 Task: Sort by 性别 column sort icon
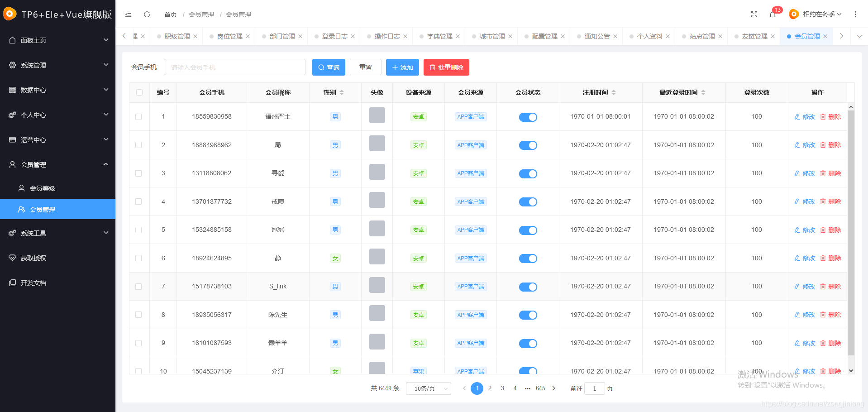(x=342, y=92)
